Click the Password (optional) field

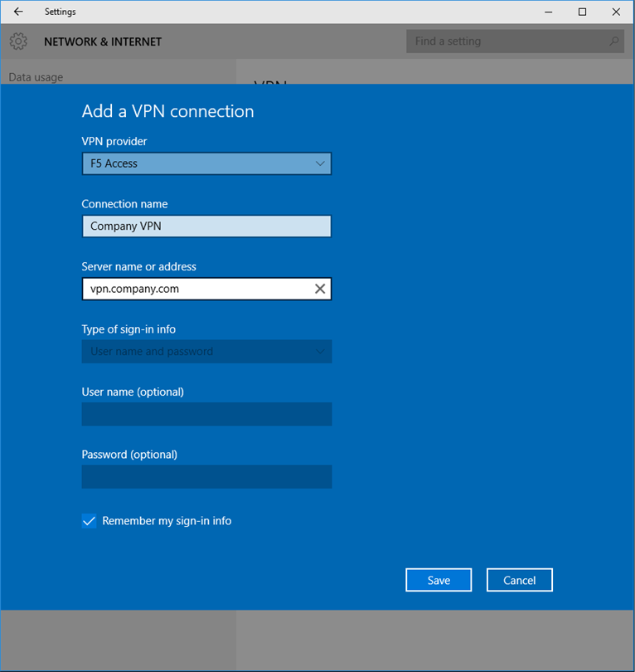coord(206,476)
